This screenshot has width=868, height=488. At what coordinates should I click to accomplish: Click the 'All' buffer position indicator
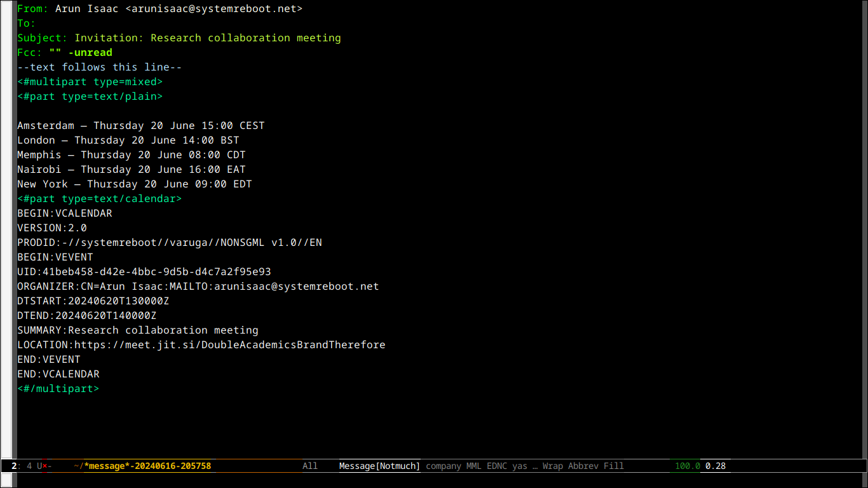(309, 466)
